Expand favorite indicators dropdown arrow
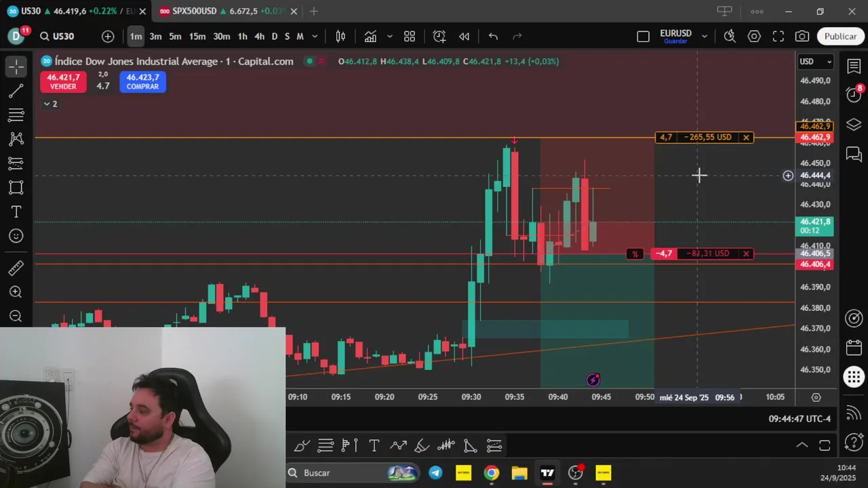 click(x=389, y=37)
